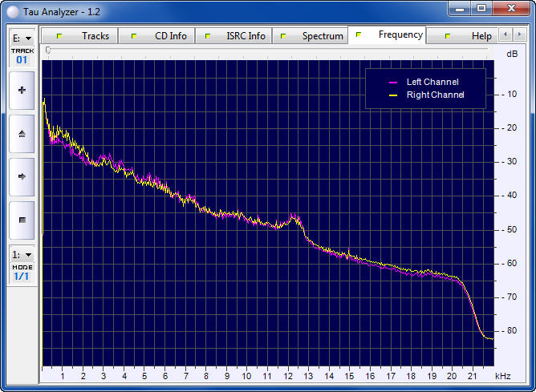The image size is (536, 392).
Task: Open the Help tab
Action: tap(473, 36)
